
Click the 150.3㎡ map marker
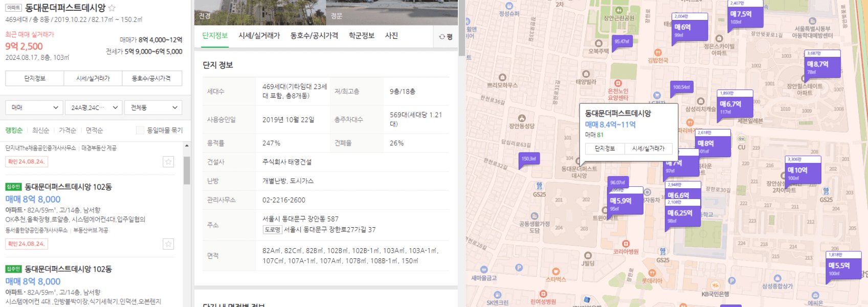coord(529,159)
